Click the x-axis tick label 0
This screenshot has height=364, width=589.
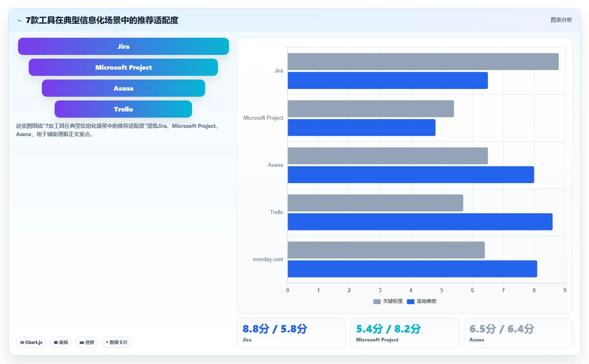coord(288,290)
